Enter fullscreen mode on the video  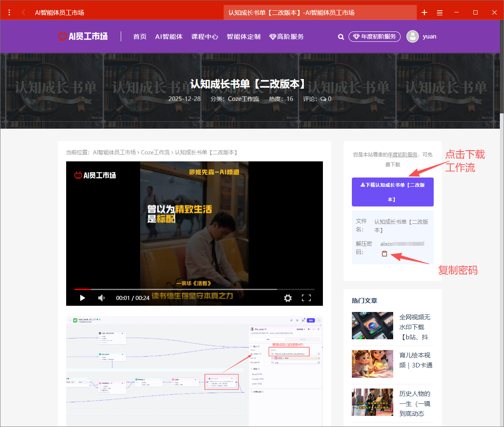click(306, 298)
